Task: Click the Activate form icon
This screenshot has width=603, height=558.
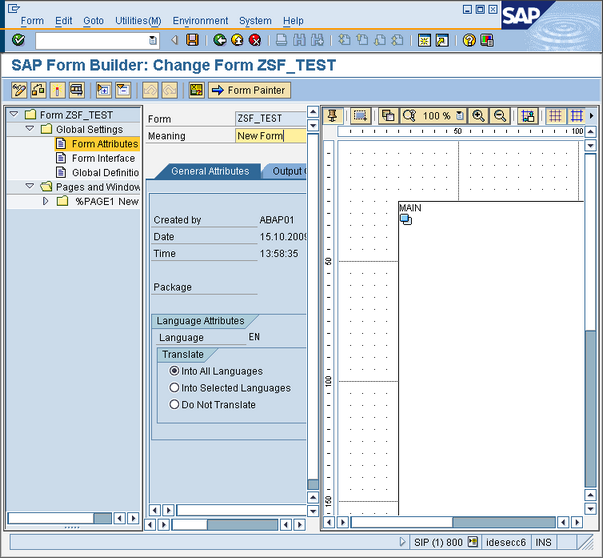Action: point(57,90)
